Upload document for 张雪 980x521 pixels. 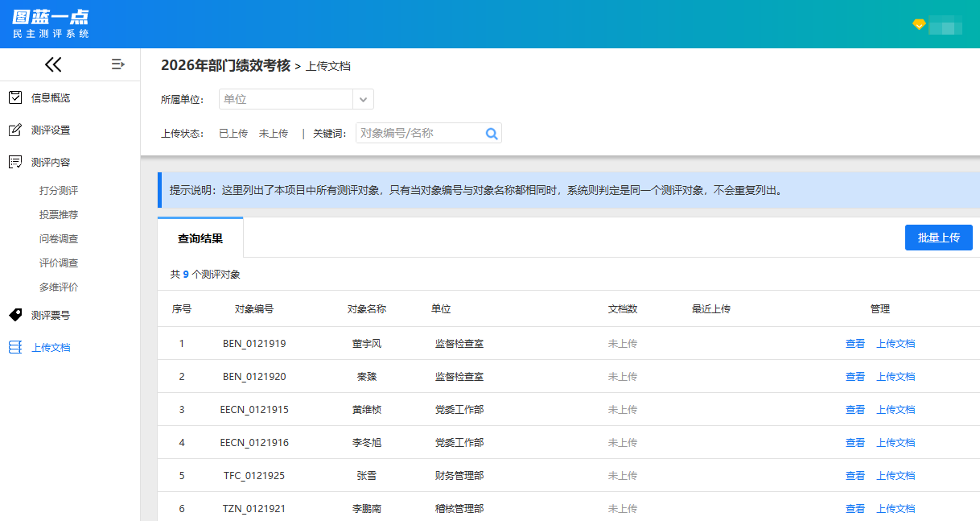pyautogui.click(x=896, y=476)
